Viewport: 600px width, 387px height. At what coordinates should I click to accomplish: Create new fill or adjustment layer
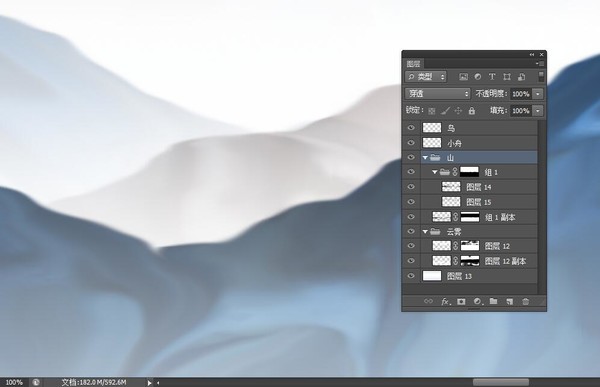click(478, 302)
